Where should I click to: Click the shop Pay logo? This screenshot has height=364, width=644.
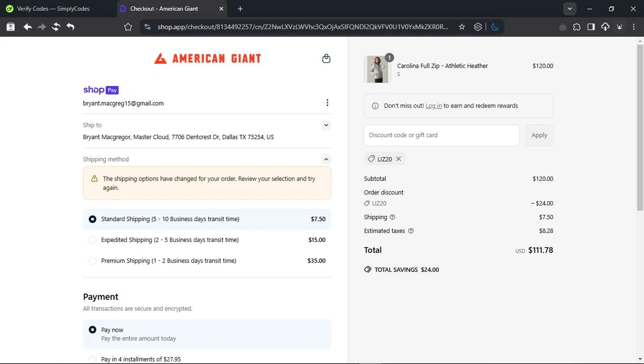pyautogui.click(x=101, y=90)
